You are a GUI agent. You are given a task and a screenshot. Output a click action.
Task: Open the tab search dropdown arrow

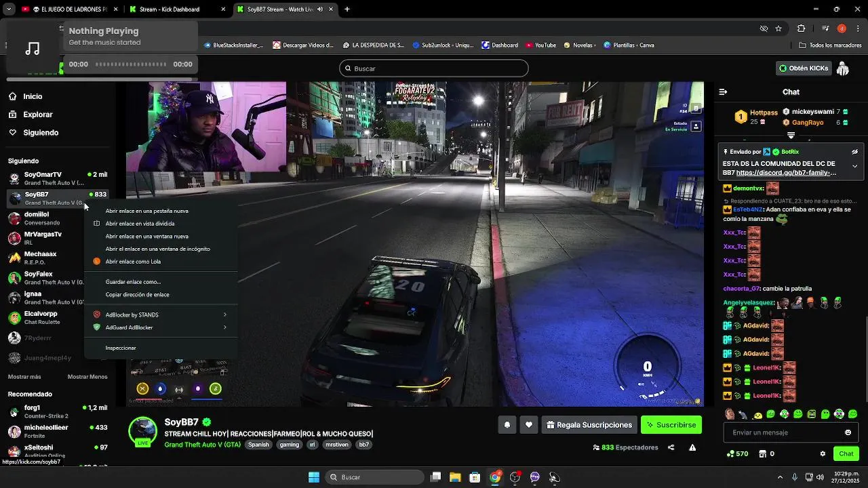(x=8, y=9)
